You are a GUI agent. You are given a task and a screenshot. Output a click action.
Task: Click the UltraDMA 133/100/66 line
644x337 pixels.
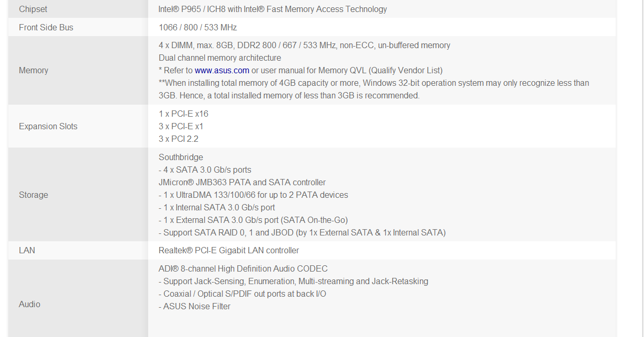tap(253, 195)
